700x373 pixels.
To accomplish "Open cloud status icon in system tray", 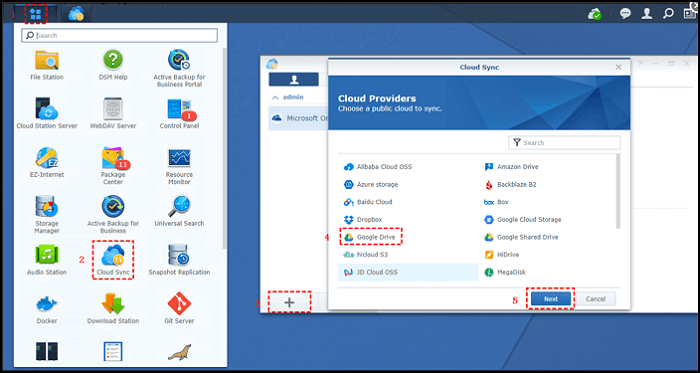I will click(595, 14).
